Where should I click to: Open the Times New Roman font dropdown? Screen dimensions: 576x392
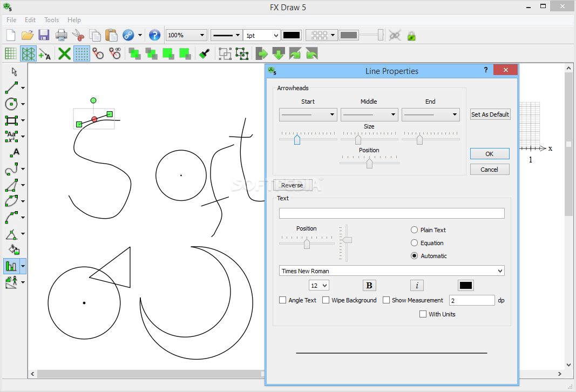pyautogui.click(x=391, y=271)
